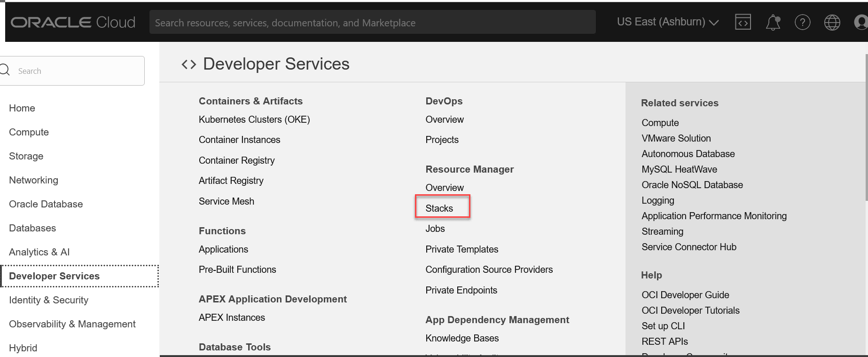
Task: Open Observability & Management menu category
Action: [x=72, y=324]
